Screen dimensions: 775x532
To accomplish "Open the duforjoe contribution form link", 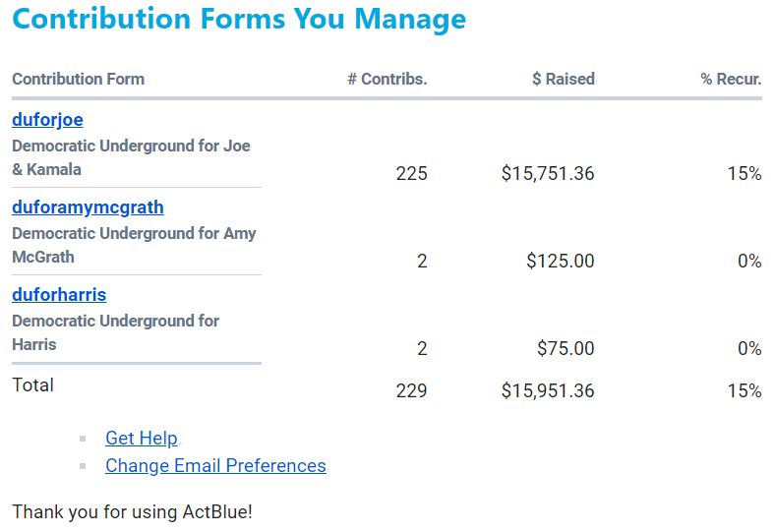I will coord(47,120).
